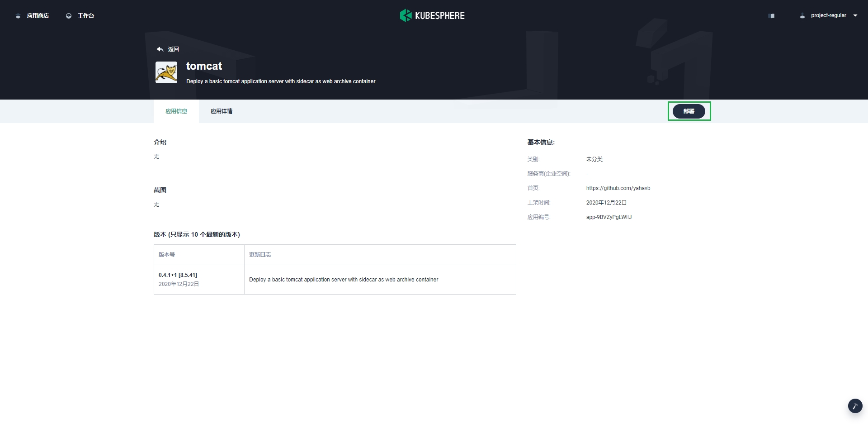Click the layout icon left of the avatar
Image resolution: width=868 pixels, height=424 pixels.
click(771, 15)
